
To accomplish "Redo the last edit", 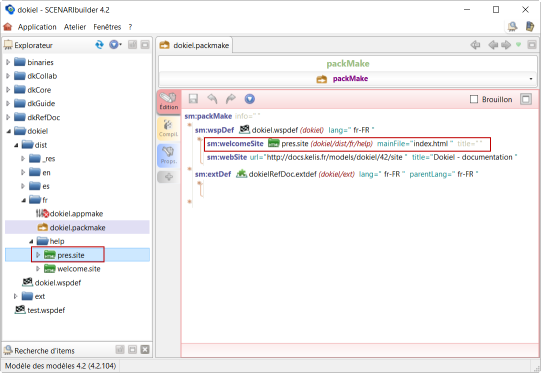I will [x=230, y=99].
